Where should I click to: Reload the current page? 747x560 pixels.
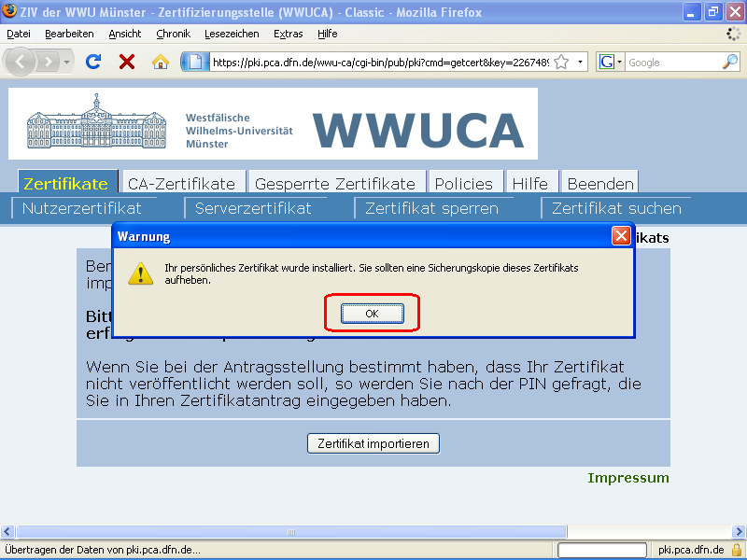pyautogui.click(x=92, y=61)
